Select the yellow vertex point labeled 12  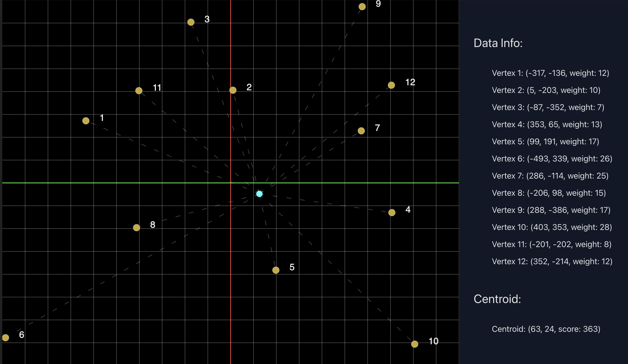click(x=391, y=85)
